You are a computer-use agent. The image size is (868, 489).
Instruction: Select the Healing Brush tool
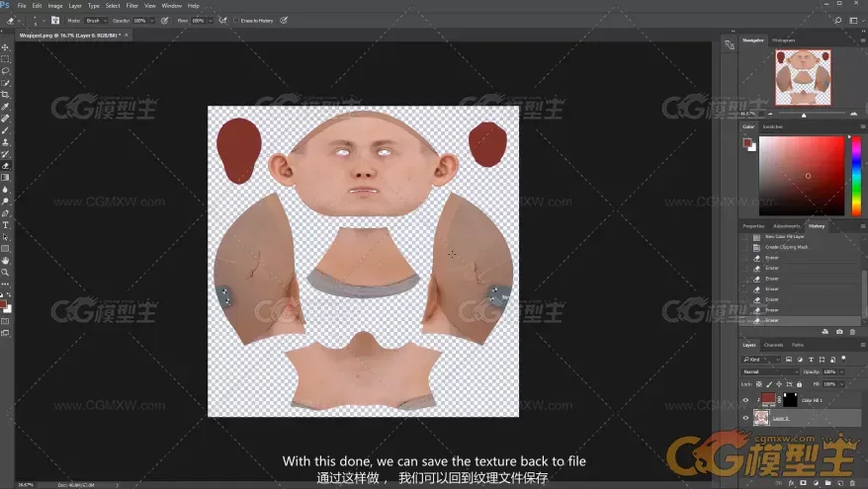(x=6, y=119)
